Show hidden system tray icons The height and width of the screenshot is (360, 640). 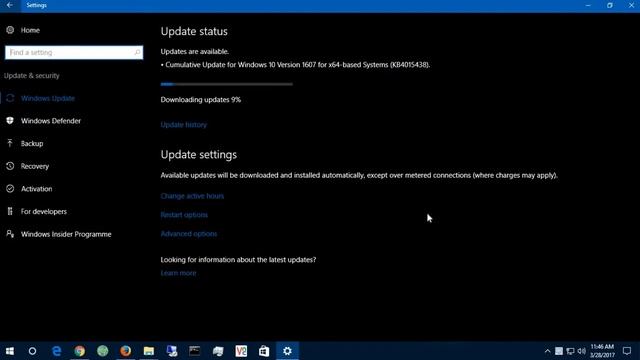coord(547,351)
